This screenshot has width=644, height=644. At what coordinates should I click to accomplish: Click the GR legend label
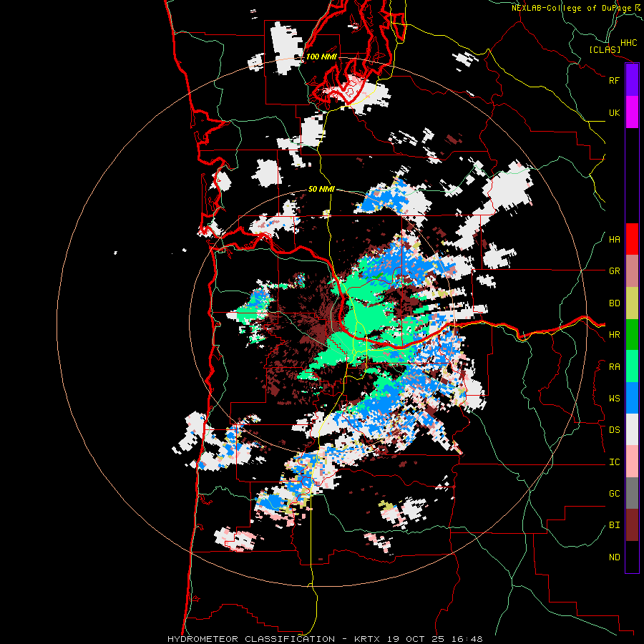[x=614, y=271]
